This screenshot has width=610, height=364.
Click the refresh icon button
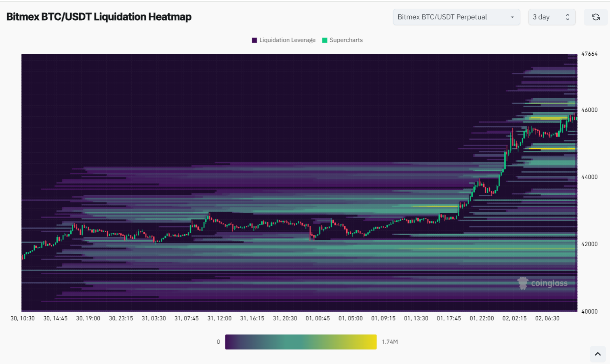pos(595,17)
